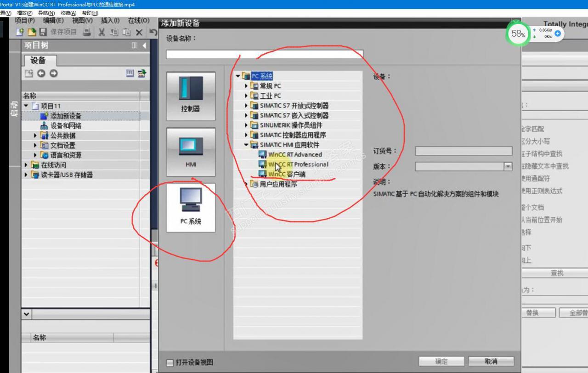Expand the 文档设置 node arrow

coord(36,145)
